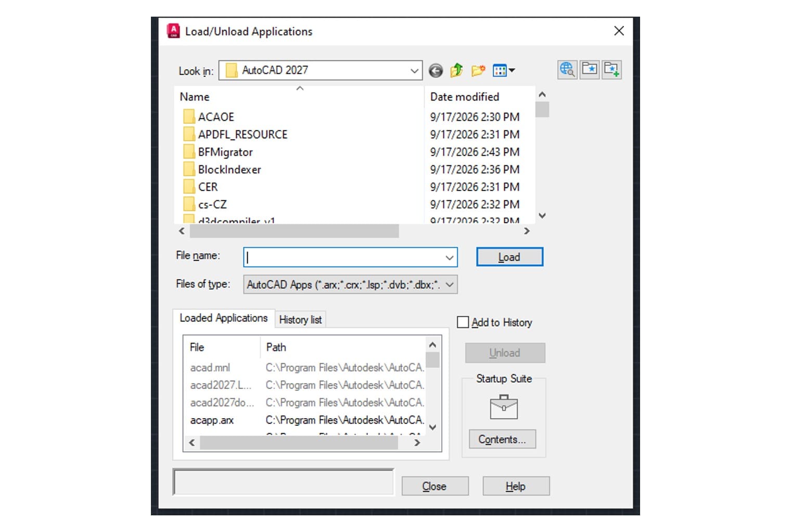Click the File name input field
791x532 pixels.
(343, 257)
